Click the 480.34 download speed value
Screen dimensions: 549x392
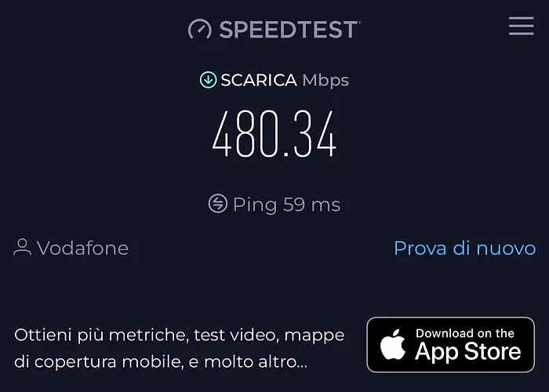pos(274,133)
